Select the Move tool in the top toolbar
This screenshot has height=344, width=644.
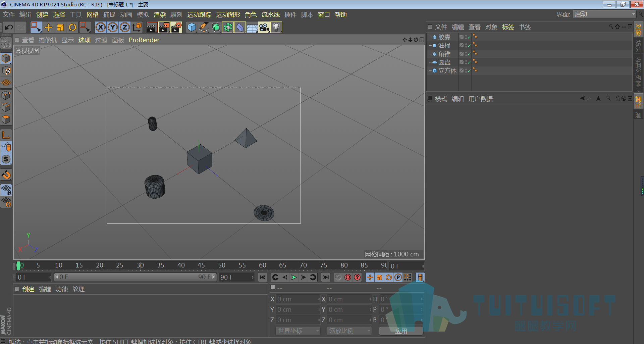click(48, 27)
